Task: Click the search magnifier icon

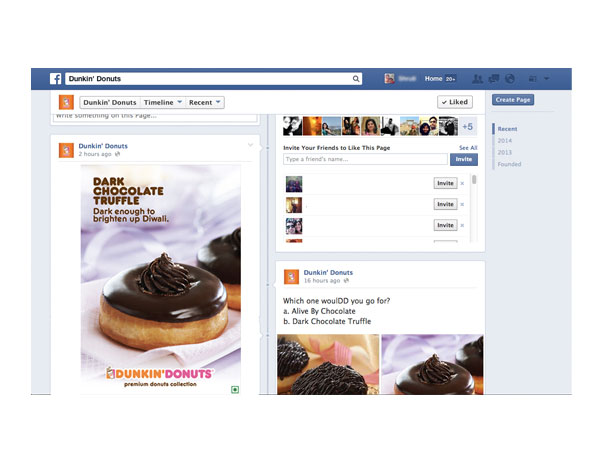Action: pyautogui.click(x=356, y=79)
